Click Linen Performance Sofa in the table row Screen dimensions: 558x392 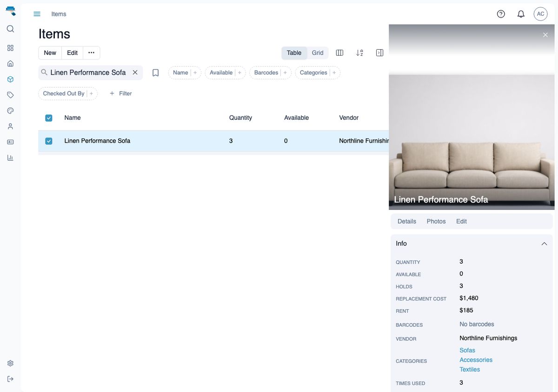(97, 141)
